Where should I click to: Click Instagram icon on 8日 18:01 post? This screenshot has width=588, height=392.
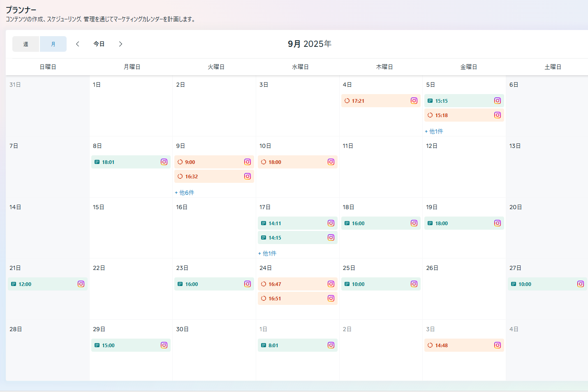[164, 162]
